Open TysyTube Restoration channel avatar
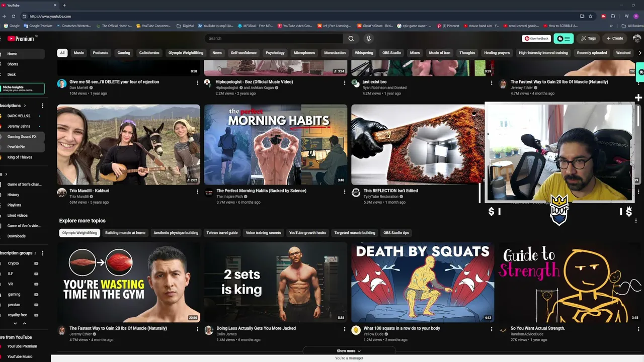 coord(356,193)
